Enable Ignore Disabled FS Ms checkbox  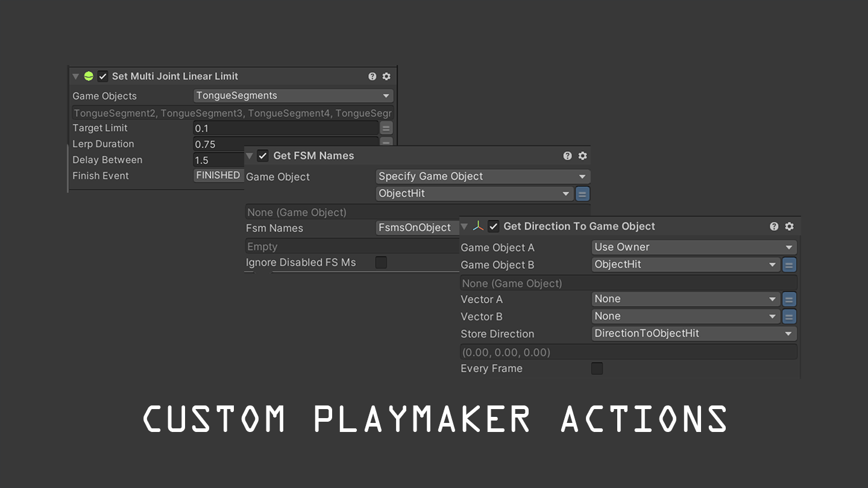pyautogui.click(x=381, y=263)
